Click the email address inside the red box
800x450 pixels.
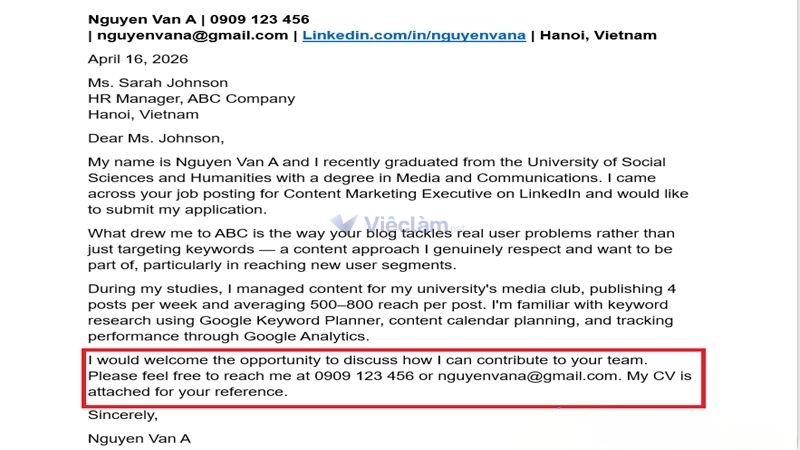coord(528,376)
